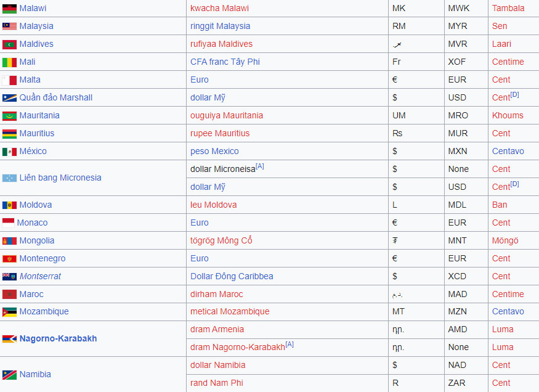The image size is (539, 392).
Task: Click the Malawi flag icon
Action: click(x=9, y=9)
